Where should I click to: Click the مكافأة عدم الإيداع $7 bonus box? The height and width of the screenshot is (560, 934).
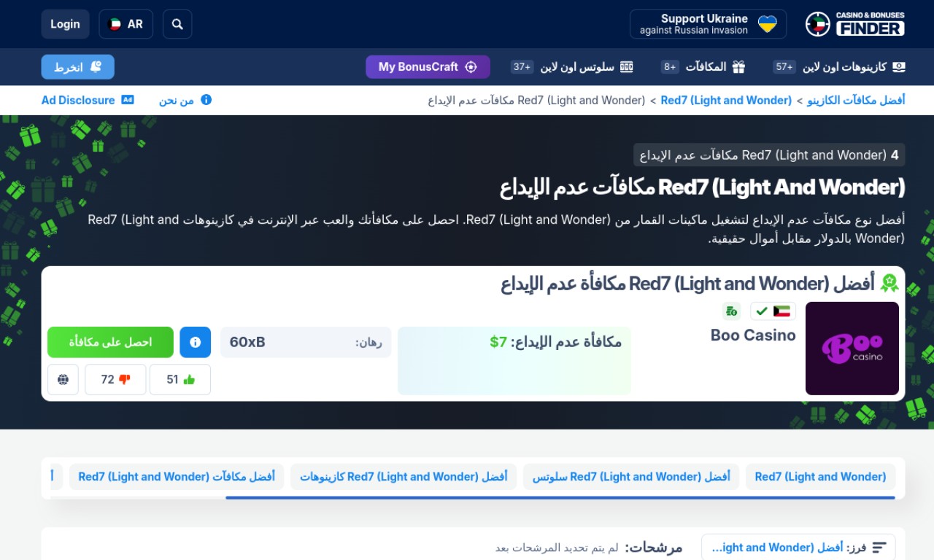(514, 361)
